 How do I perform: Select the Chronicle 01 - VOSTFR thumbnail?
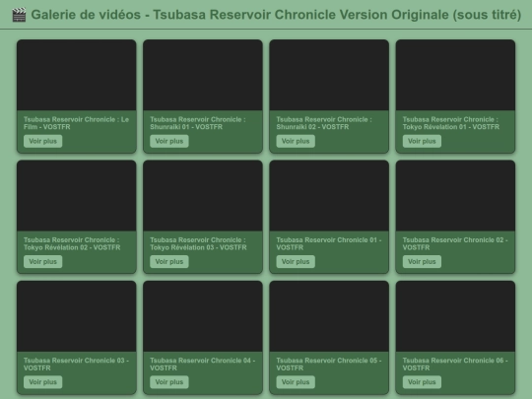coord(329,196)
